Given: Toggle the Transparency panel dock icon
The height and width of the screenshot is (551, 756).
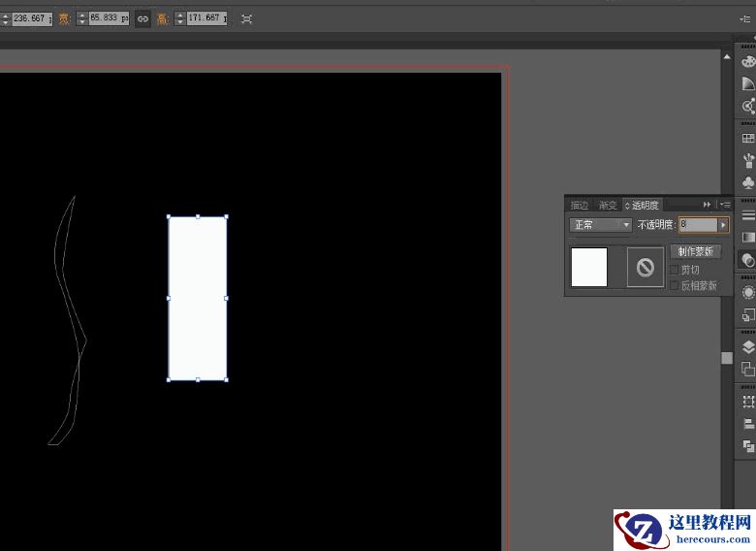Looking at the screenshot, I should point(748,260).
